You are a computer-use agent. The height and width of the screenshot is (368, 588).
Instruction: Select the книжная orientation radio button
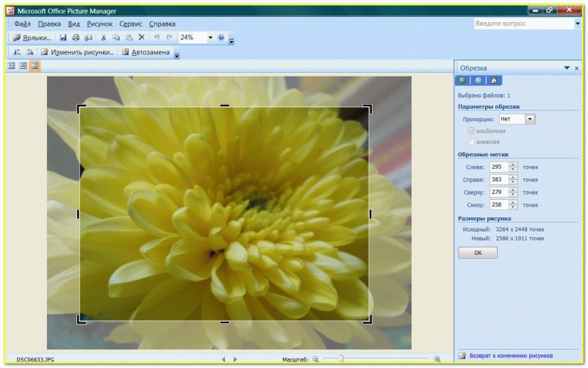(x=471, y=142)
